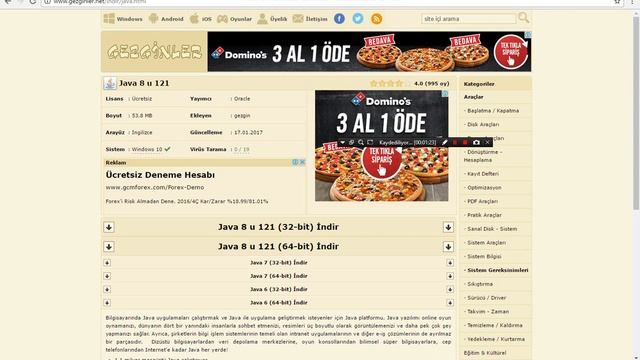Select the Sanal Disk - Sistem category
This screenshot has height=360, width=640.
492,229
